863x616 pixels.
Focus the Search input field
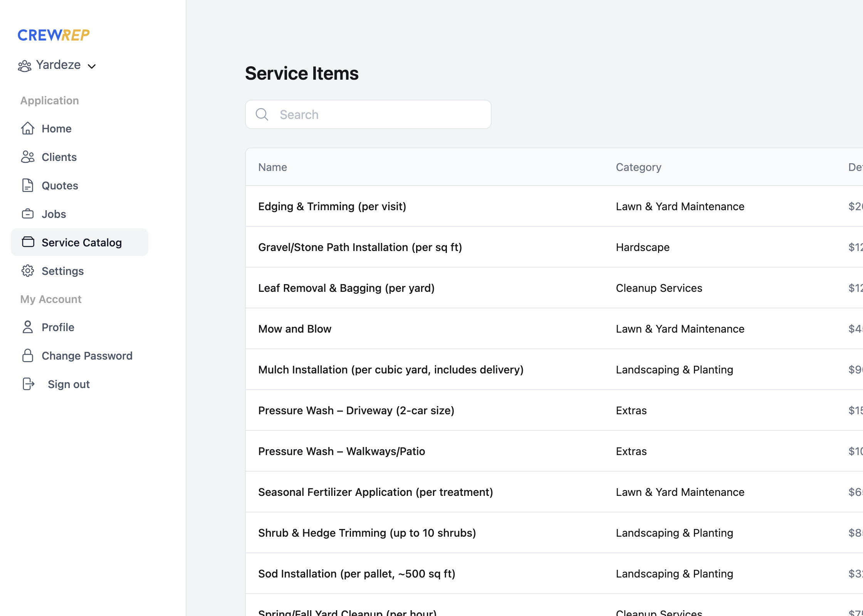(381, 114)
